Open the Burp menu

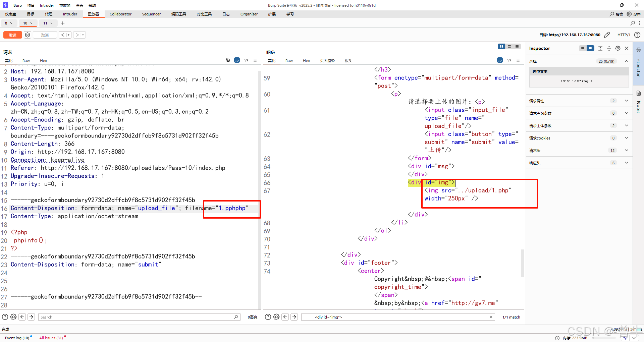17,5
